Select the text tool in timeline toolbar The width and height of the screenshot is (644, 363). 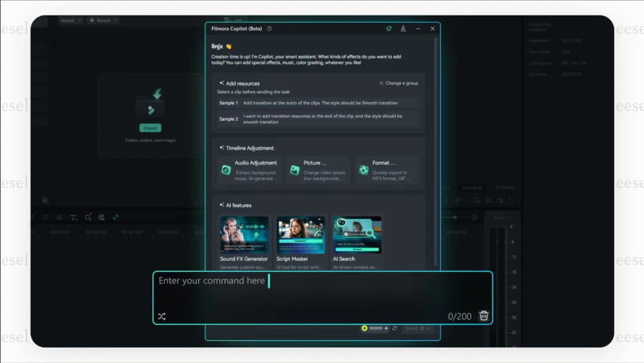coord(73,217)
